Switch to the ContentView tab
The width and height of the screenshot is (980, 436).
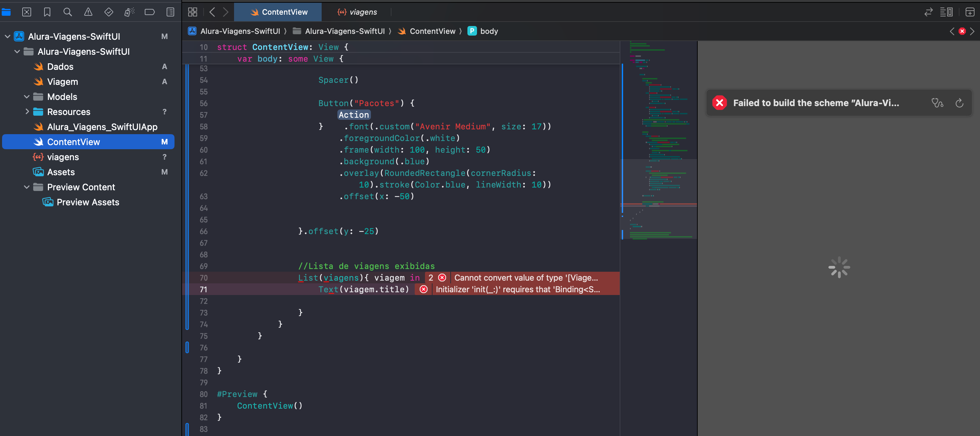pyautogui.click(x=278, y=12)
